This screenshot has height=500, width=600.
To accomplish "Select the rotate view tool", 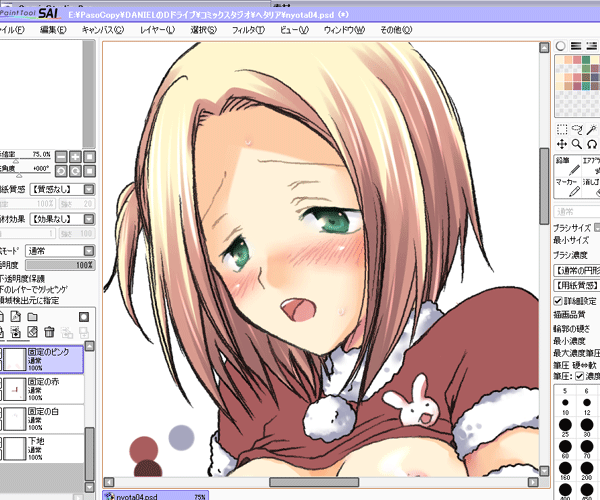I will click(x=592, y=144).
